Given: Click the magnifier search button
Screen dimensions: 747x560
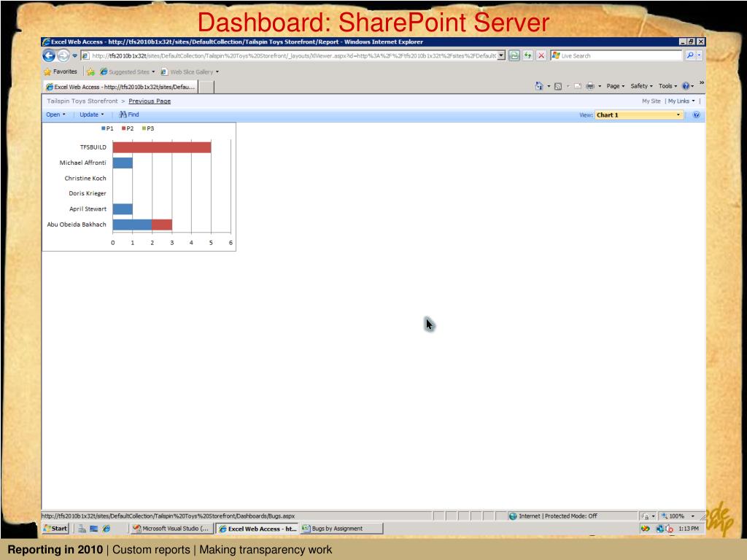Looking at the screenshot, I should (690, 55).
